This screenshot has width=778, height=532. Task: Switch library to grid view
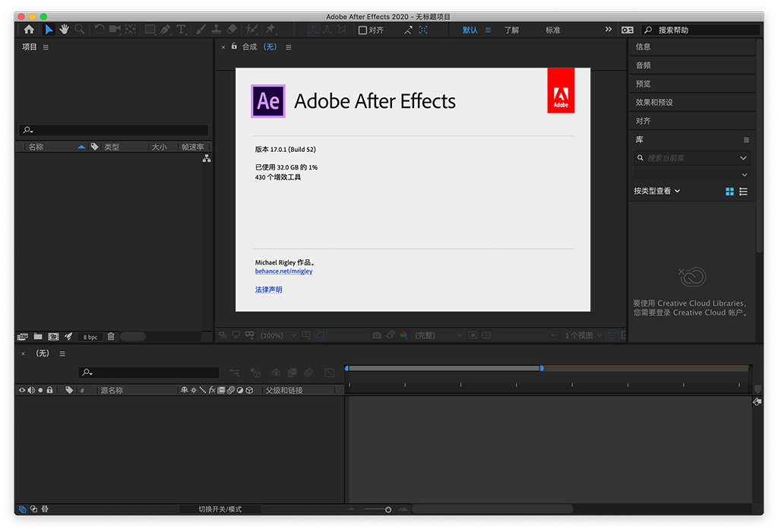[729, 191]
